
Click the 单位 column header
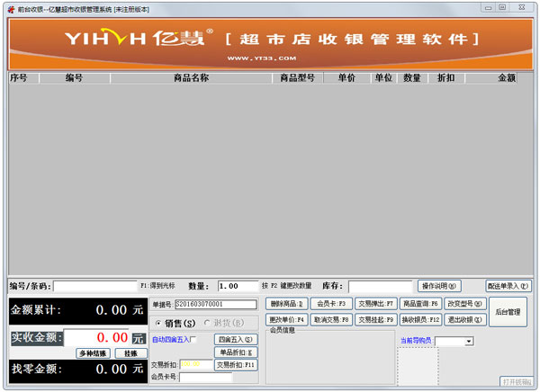pyautogui.click(x=383, y=78)
